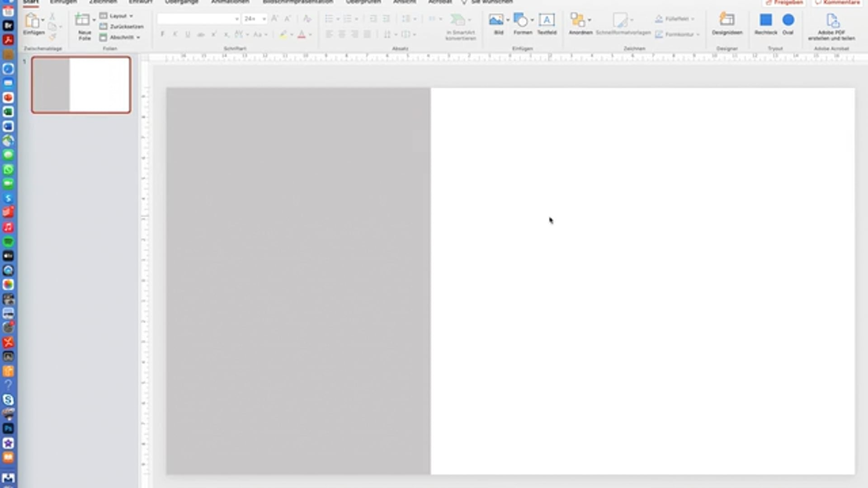This screenshot has height=488, width=868.
Task: Click the Kommentare button
Action: point(838,2)
